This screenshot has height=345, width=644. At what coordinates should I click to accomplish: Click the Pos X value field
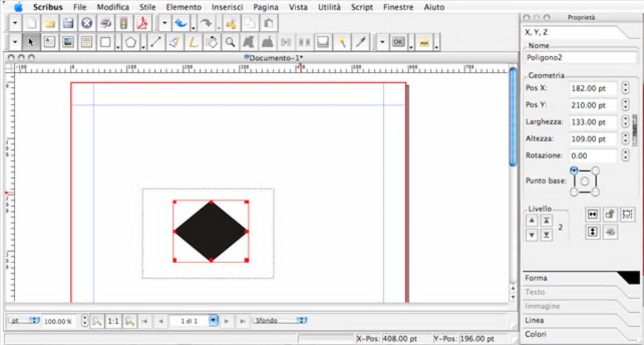tap(592, 88)
